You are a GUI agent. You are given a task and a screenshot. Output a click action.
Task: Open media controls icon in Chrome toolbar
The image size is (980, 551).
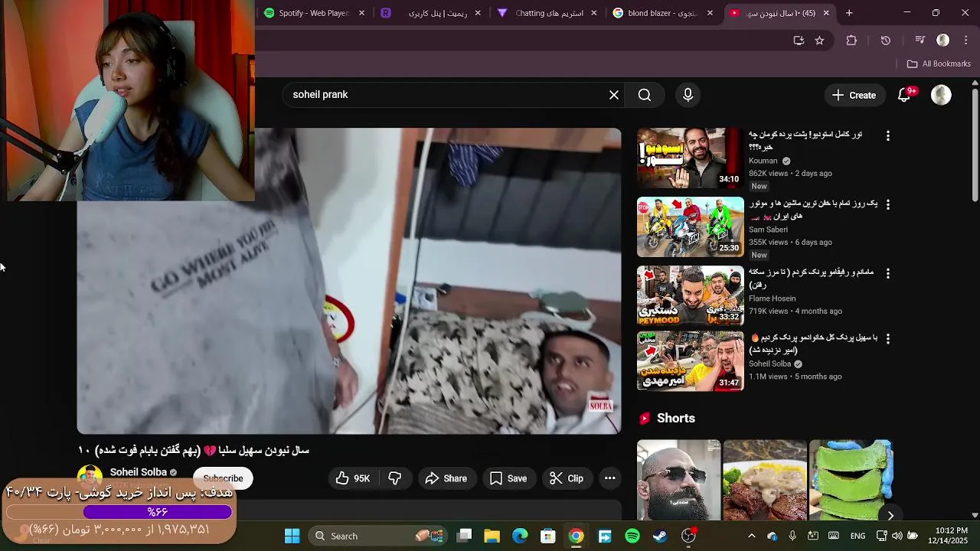point(920,41)
